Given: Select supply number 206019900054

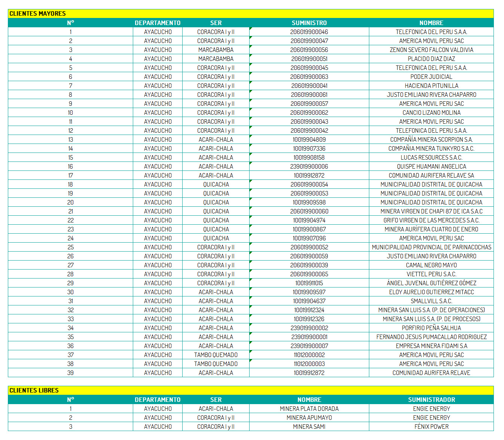Looking at the screenshot, I should pyautogui.click(x=309, y=184).
